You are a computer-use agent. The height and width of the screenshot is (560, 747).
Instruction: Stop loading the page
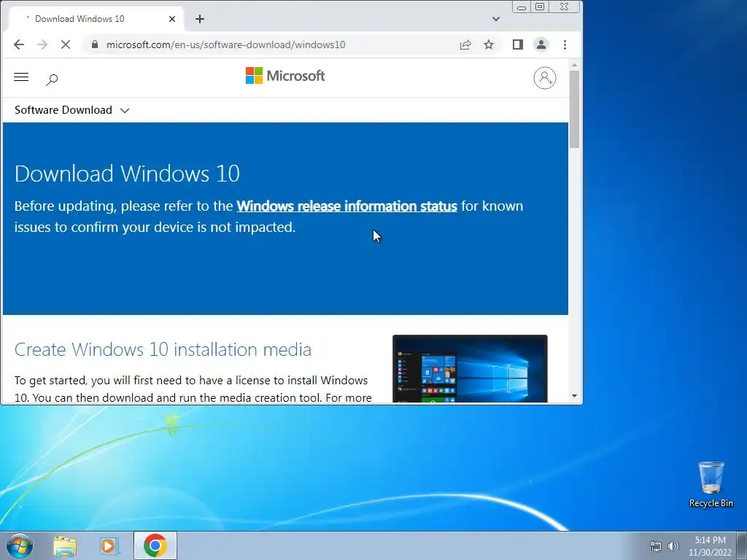point(66,44)
